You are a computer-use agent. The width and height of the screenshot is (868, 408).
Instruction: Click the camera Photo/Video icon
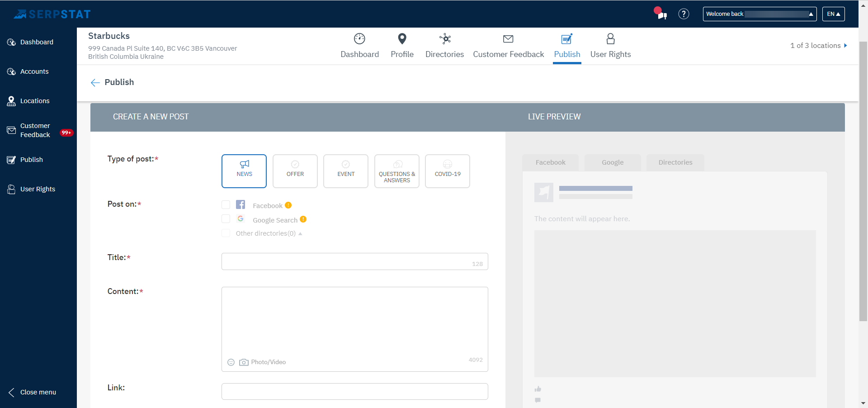pos(244,362)
